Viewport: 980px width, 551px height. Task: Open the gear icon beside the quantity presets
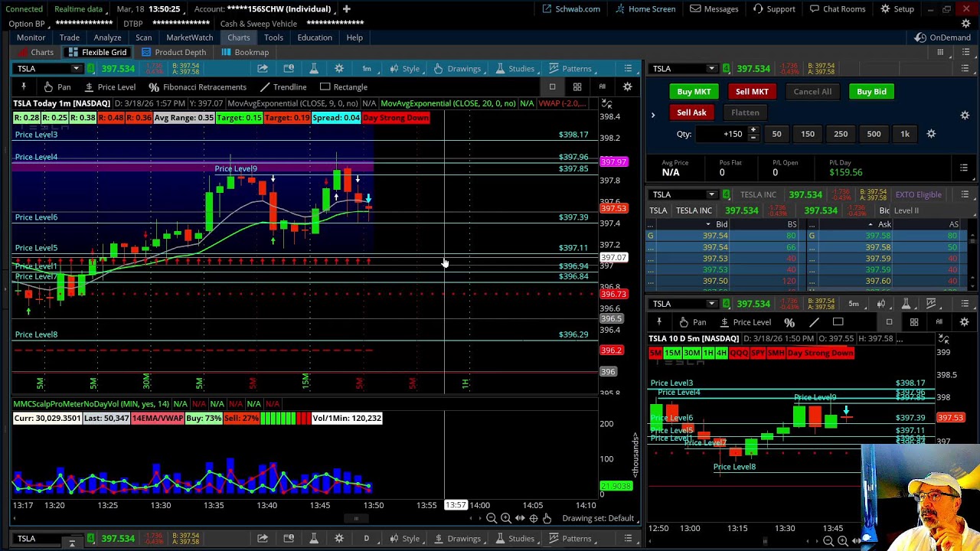pyautogui.click(x=931, y=134)
